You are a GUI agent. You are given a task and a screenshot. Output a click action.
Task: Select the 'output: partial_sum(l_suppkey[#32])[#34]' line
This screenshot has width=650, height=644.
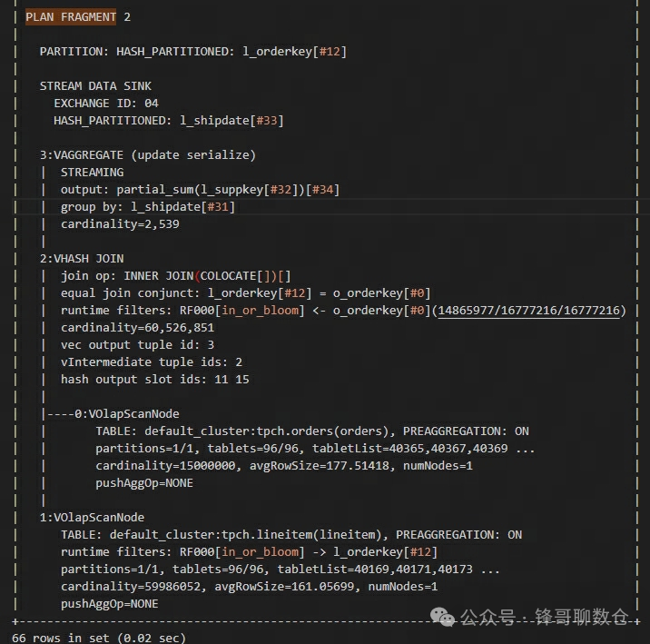tap(201, 190)
